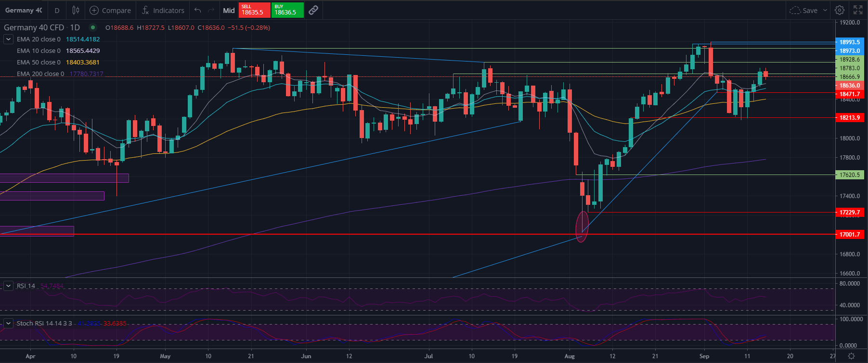The image size is (868, 363).
Task: Click the 18666.9 green price label
Action: point(850,77)
